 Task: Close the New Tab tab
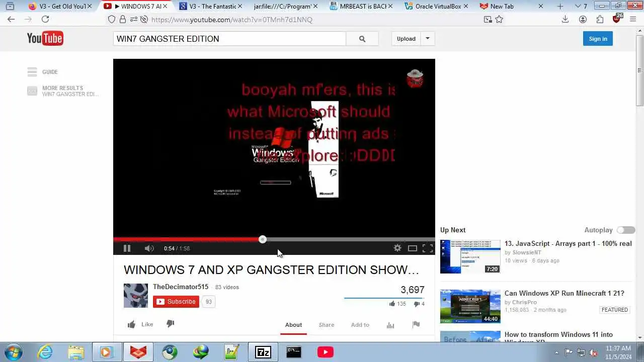(541, 7)
